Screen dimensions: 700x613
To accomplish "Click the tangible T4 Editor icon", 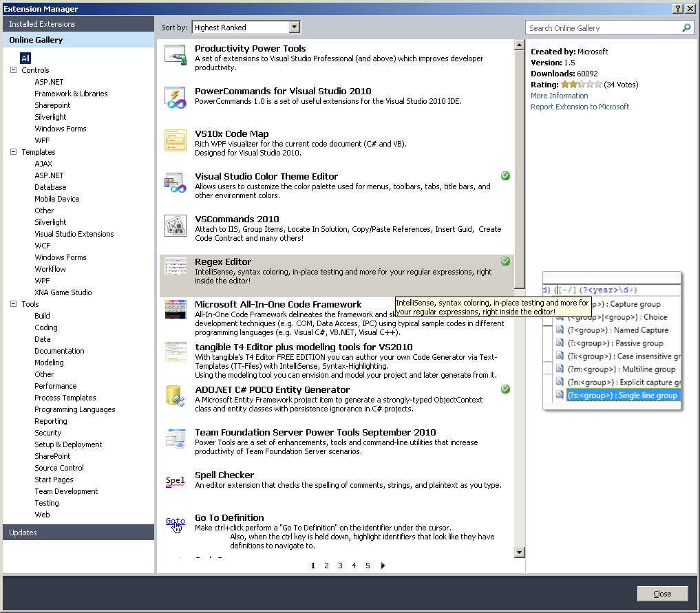I will click(x=176, y=352).
